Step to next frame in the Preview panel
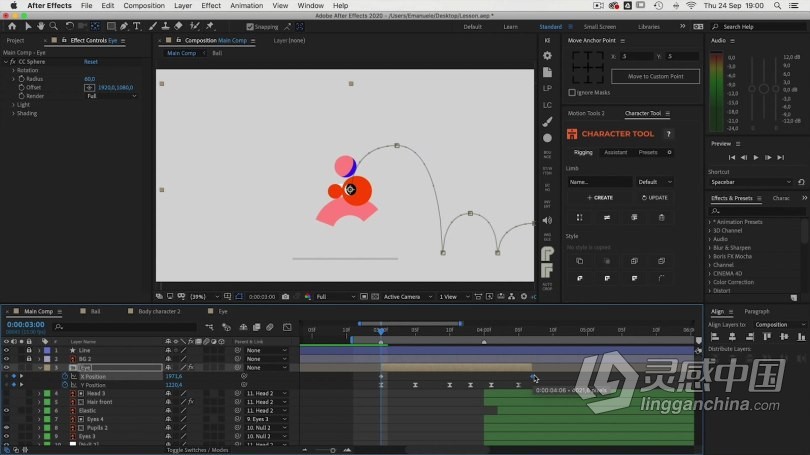Screen dimensions: 810x455 (x=768, y=158)
